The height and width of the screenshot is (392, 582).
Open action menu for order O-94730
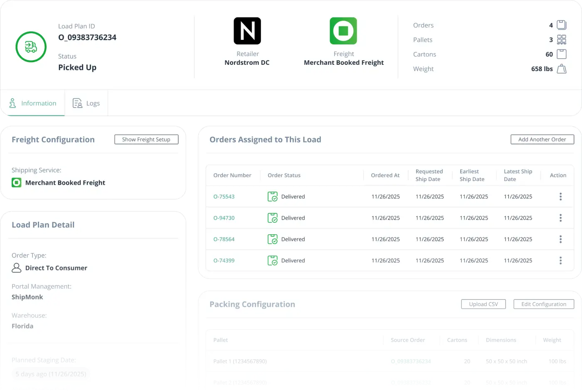[x=560, y=218]
